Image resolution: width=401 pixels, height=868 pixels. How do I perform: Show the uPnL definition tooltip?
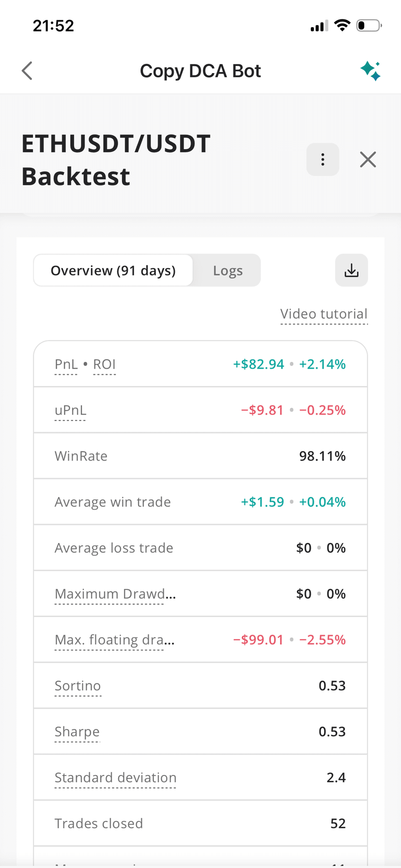pyautogui.click(x=70, y=410)
